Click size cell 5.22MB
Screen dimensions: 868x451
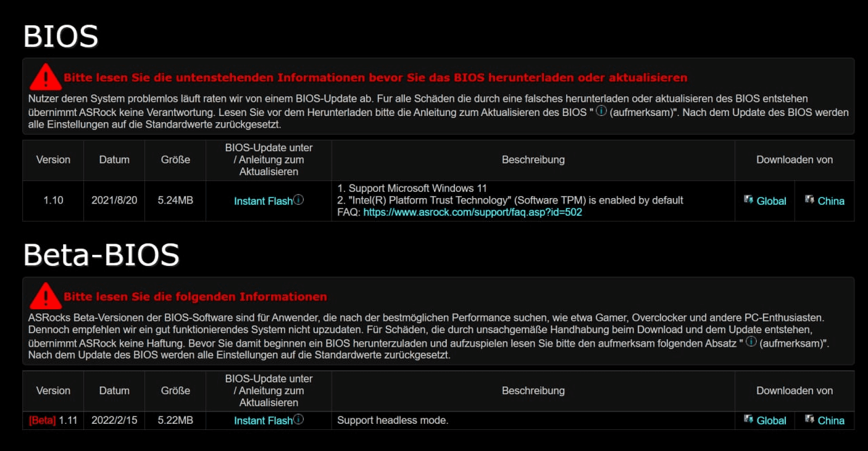pyautogui.click(x=175, y=420)
